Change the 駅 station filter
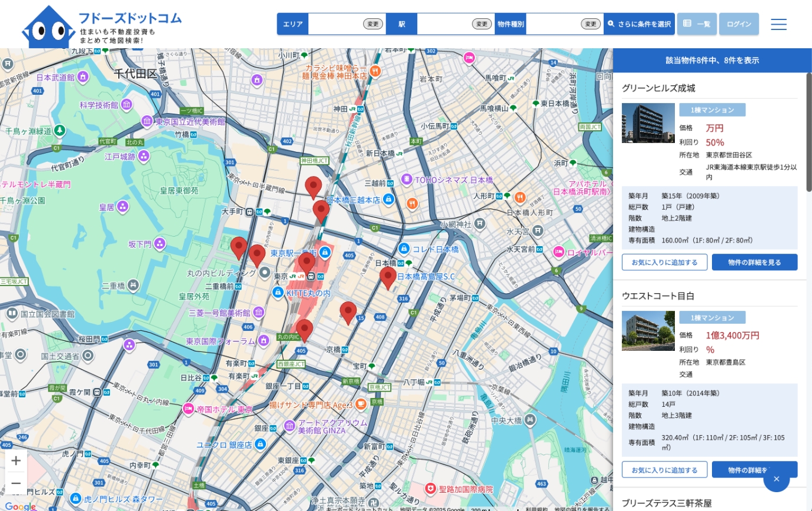This screenshot has height=511, width=812. 481,24
